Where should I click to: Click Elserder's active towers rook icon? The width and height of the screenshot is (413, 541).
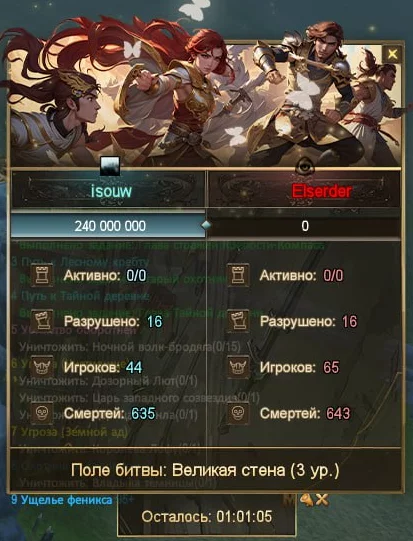[238, 275]
